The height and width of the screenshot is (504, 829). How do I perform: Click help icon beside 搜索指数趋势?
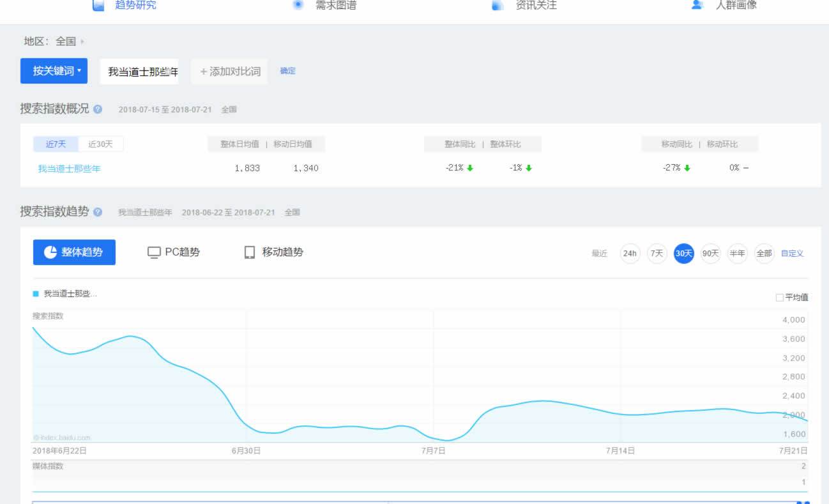pyautogui.click(x=98, y=212)
